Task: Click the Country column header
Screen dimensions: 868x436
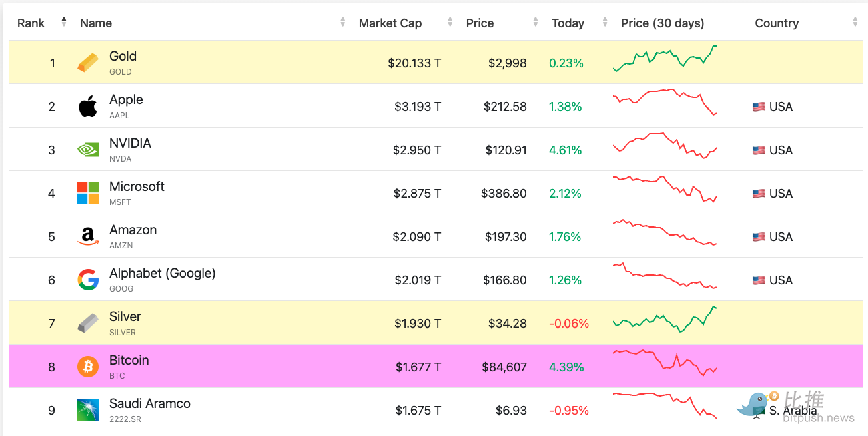Action: pos(777,23)
